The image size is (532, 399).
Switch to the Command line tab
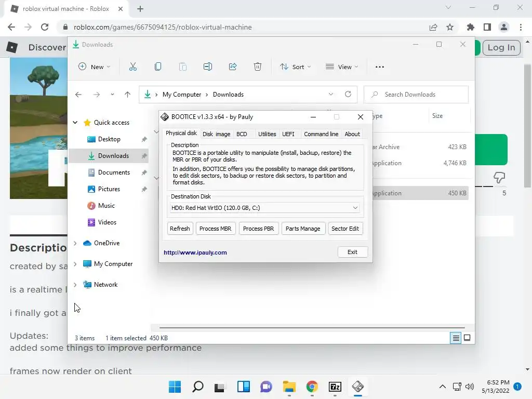pyautogui.click(x=321, y=134)
